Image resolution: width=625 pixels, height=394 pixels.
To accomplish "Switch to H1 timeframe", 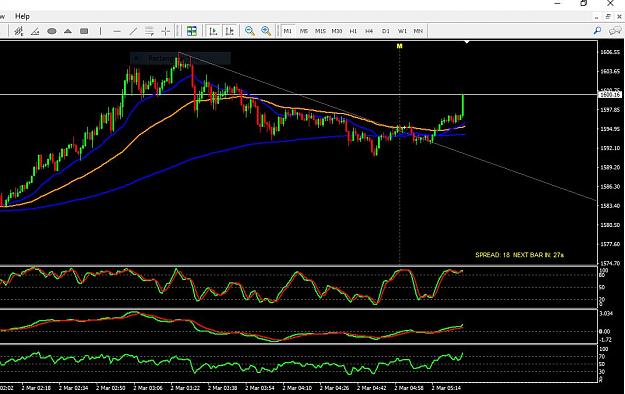I will (x=353, y=31).
